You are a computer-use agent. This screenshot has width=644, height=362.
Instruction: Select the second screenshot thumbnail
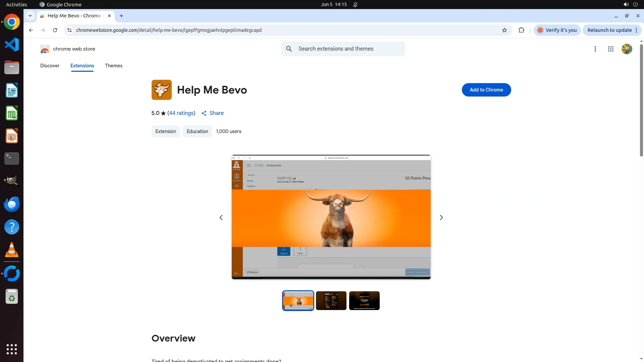[x=331, y=301]
